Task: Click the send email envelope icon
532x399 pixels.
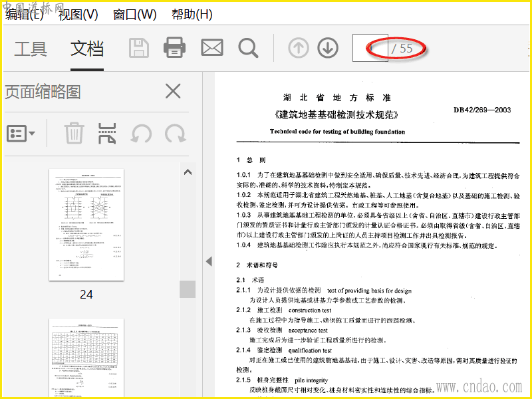Action: pyautogui.click(x=212, y=47)
